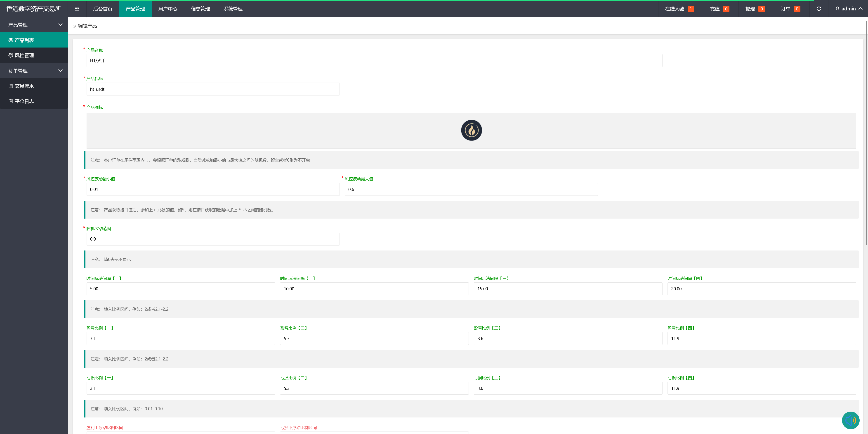
Task: Click the sidebar collapse menu icon
Action: click(77, 9)
